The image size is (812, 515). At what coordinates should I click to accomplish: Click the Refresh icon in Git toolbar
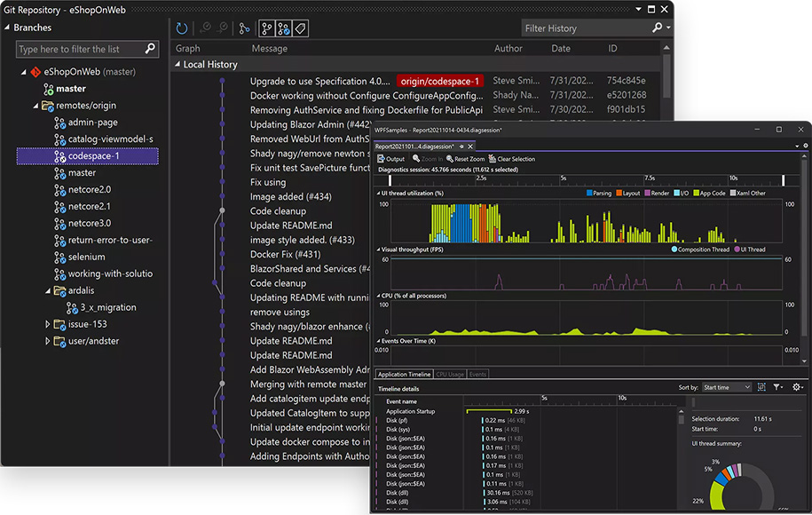tap(182, 28)
